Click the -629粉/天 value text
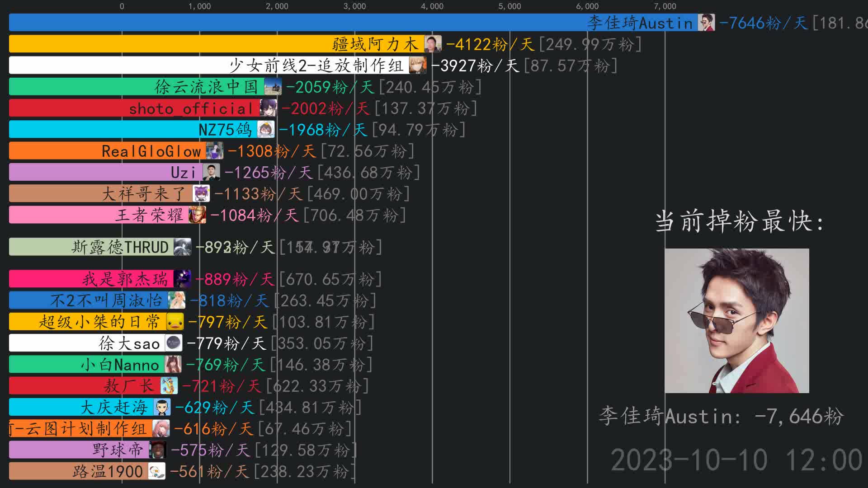The image size is (868, 488). [x=215, y=408]
